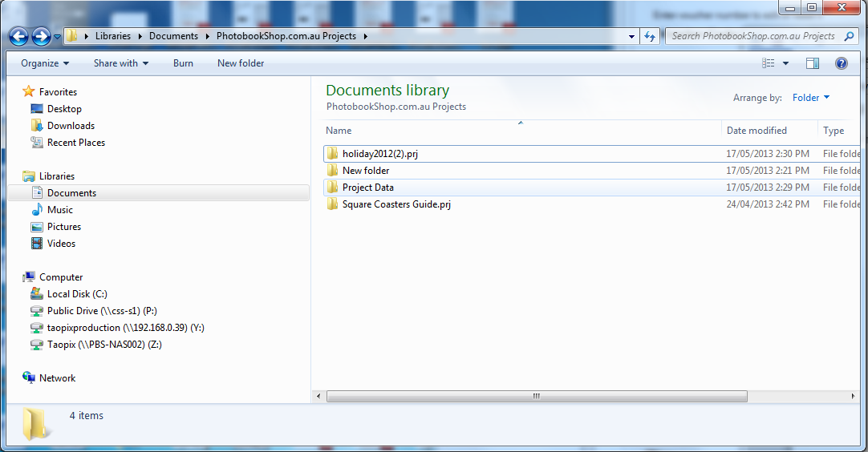The width and height of the screenshot is (868, 452).
Task: Click folder icon of Project Data
Action: tap(332, 187)
